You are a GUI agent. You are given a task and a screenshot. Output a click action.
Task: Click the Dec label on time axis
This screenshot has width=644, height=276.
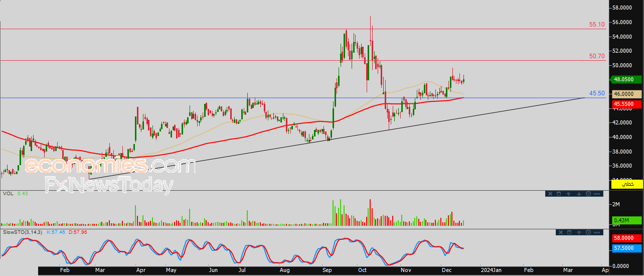(x=446, y=270)
